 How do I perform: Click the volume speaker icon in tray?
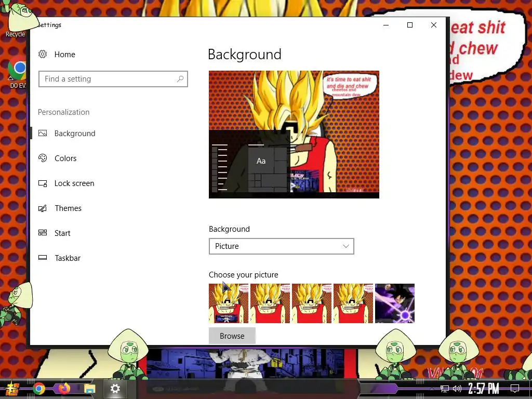click(457, 389)
